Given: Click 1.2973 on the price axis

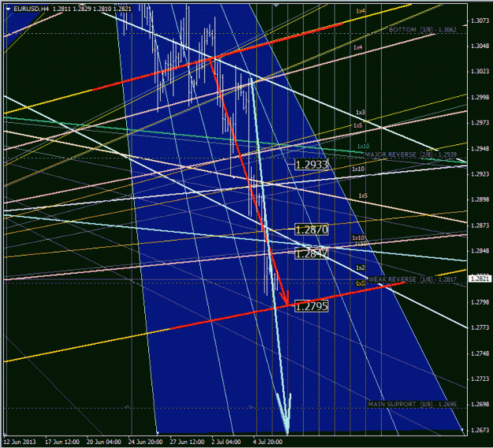Looking at the screenshot, I should click(x=480, y=122).
